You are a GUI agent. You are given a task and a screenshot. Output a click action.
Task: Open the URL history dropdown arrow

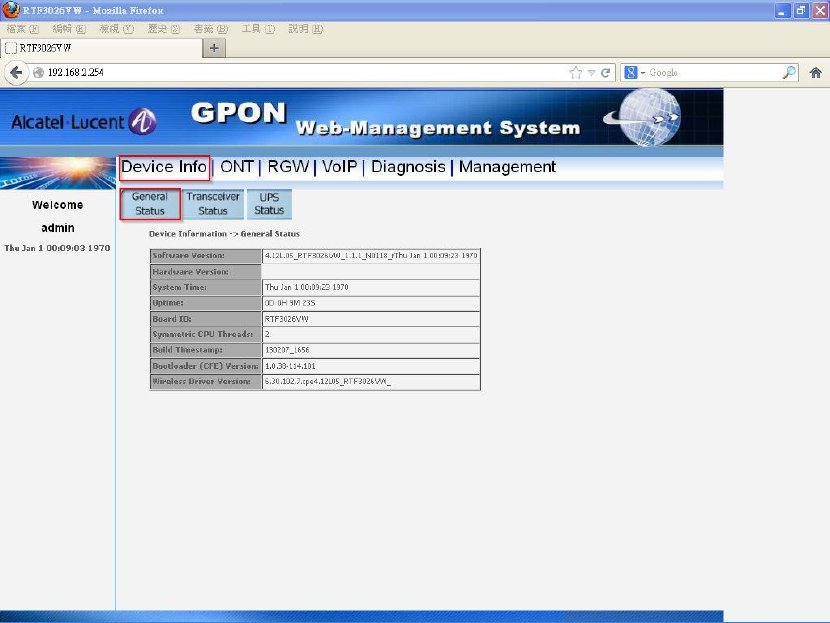pyautogui.click(x=591, y=73)
